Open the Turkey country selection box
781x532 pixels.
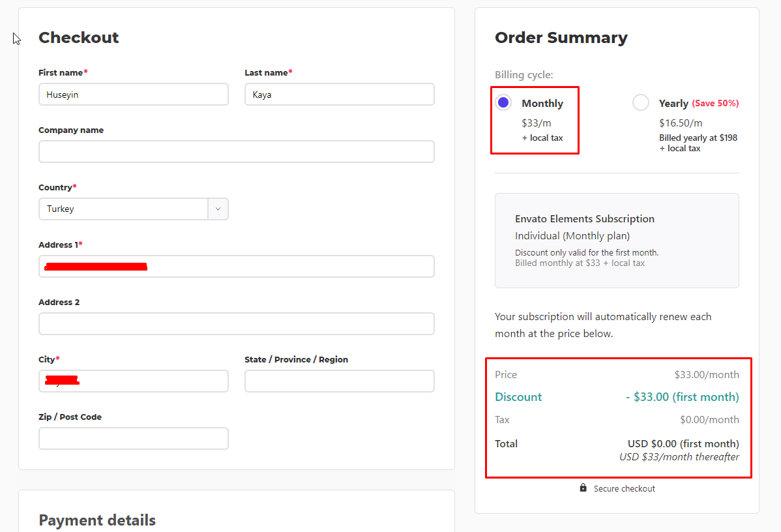point(124,209)
